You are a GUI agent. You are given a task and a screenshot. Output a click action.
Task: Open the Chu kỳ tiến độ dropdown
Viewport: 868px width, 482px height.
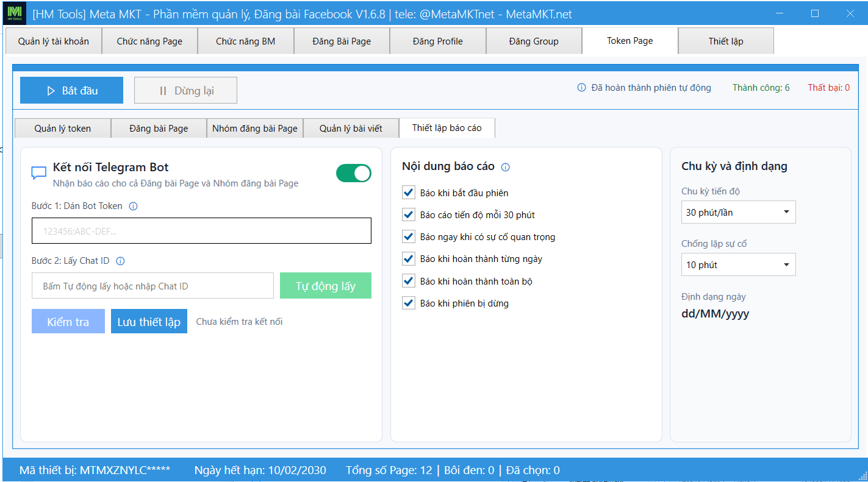(738, 212)
